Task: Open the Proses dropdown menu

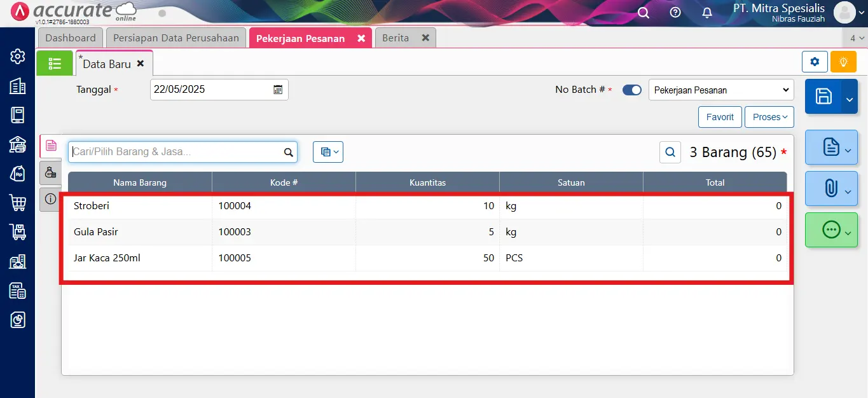Action: point(769,117)
